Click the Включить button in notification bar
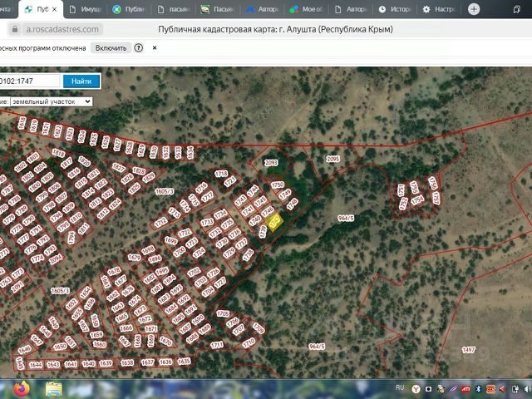This screenshot has height=399, width=532. click(x=111, y=48)
